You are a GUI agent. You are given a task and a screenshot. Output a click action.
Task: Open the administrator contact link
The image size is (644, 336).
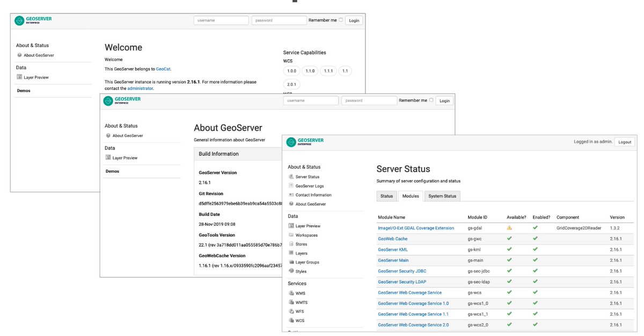click(140, 88)
